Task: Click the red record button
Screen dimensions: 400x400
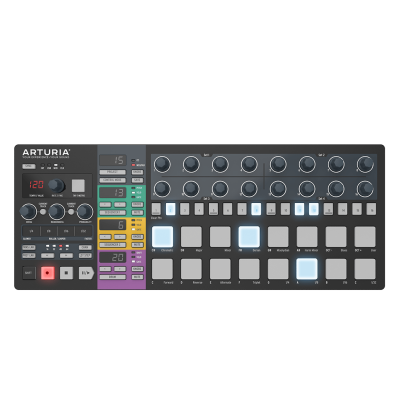Action: click(x=47, y=273)
